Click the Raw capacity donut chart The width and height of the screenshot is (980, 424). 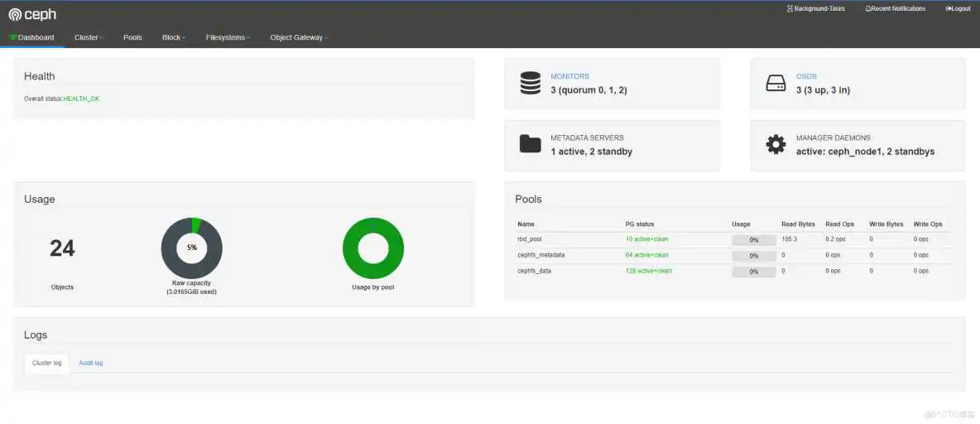click(x=191, y=248)
